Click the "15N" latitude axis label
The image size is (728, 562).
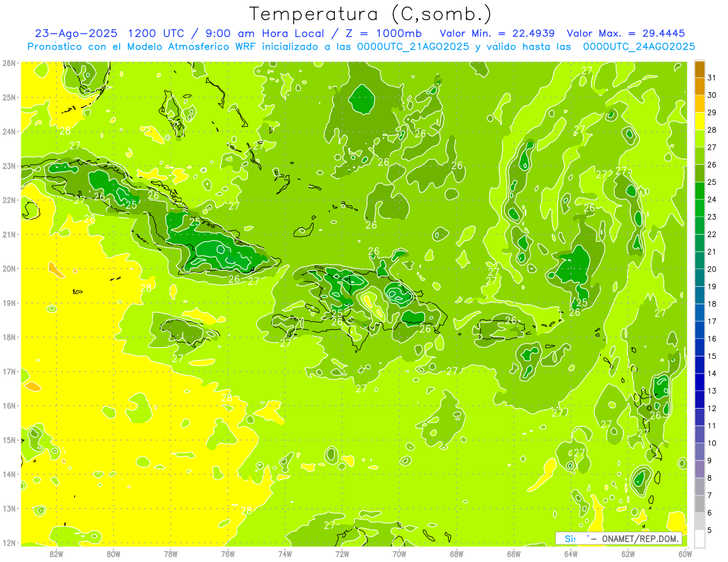[x=8, y=440]
